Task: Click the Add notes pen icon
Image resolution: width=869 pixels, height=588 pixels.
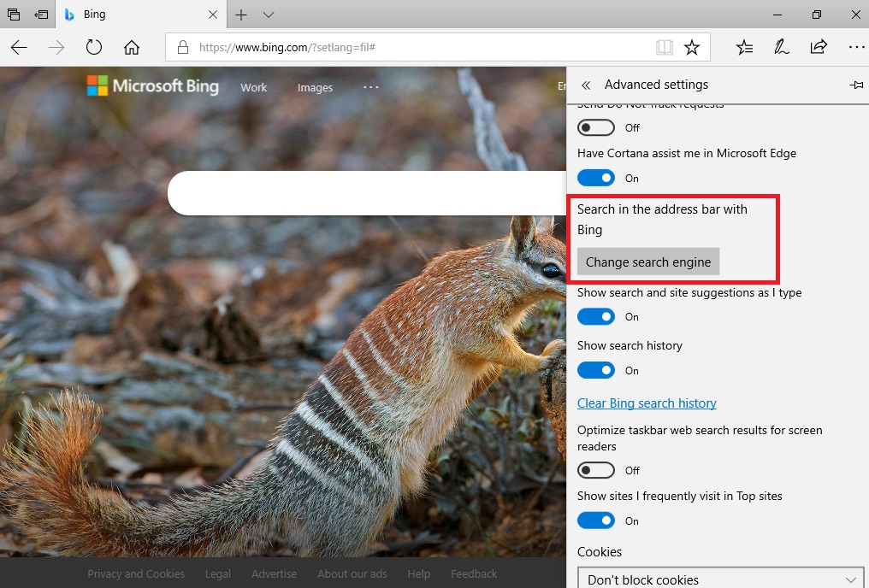Action: (x=781, y=48)
